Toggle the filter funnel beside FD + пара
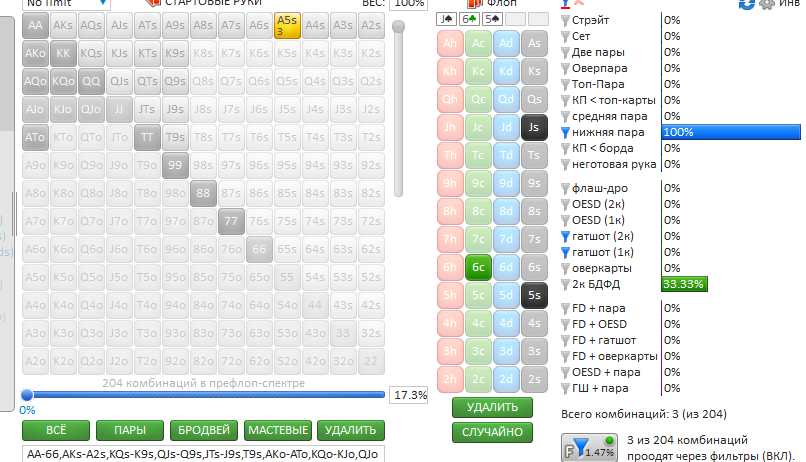The height and width of the screenshot is (462, 806). 565,308
